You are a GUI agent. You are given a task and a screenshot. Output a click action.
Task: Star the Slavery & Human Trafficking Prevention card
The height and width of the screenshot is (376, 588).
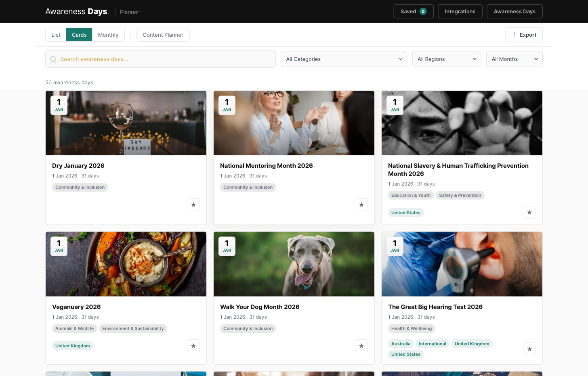tap(529, 212)
